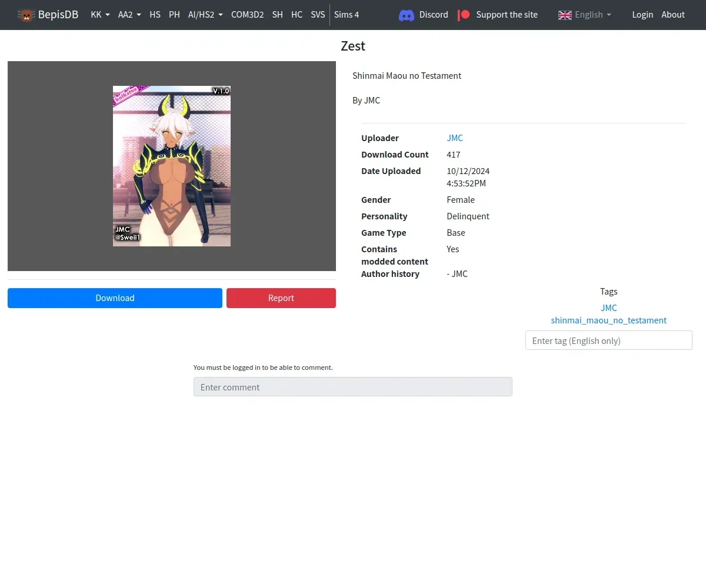
Task: Click the Delinquent personality value
Action: coord(468,216)
